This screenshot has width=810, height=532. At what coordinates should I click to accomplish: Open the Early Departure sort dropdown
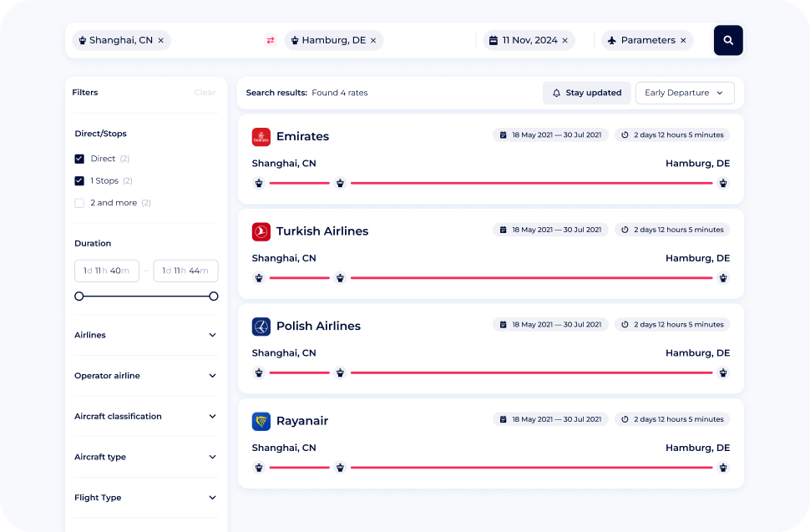685,93
